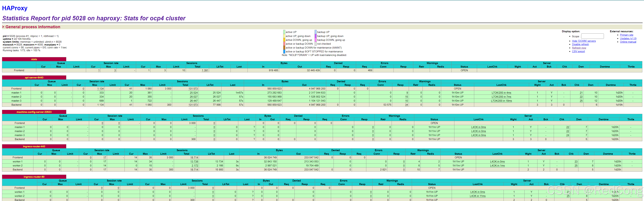Image resolution: width=644 pixels, height=201 pixels.
Task: Click the api-server-6443 proxy header
Action: 34,78
